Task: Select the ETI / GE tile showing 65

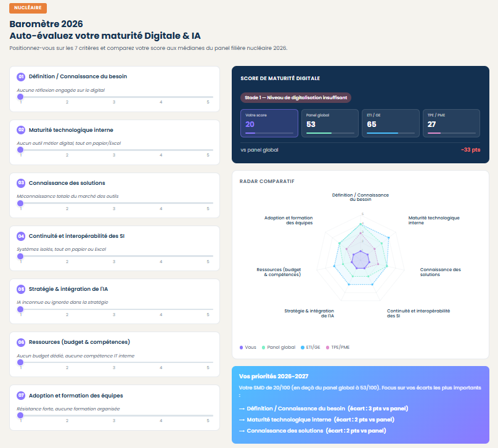Action: pos(391,123)
